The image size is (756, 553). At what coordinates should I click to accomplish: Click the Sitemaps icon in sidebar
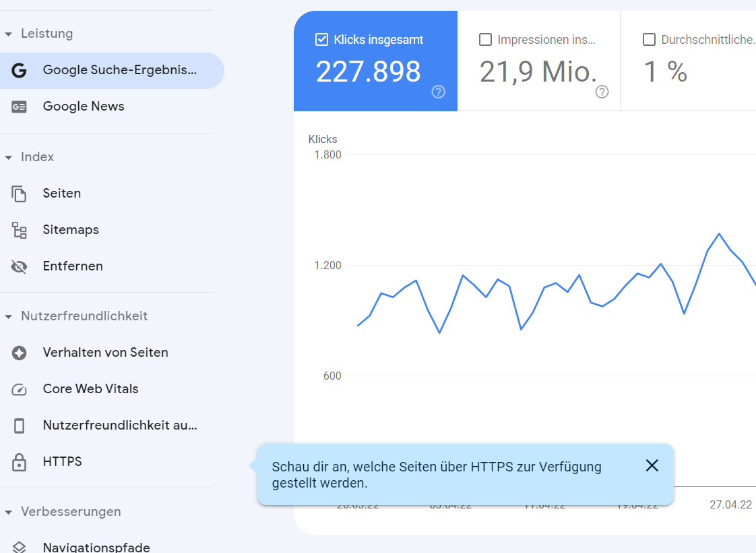(19, 229)
